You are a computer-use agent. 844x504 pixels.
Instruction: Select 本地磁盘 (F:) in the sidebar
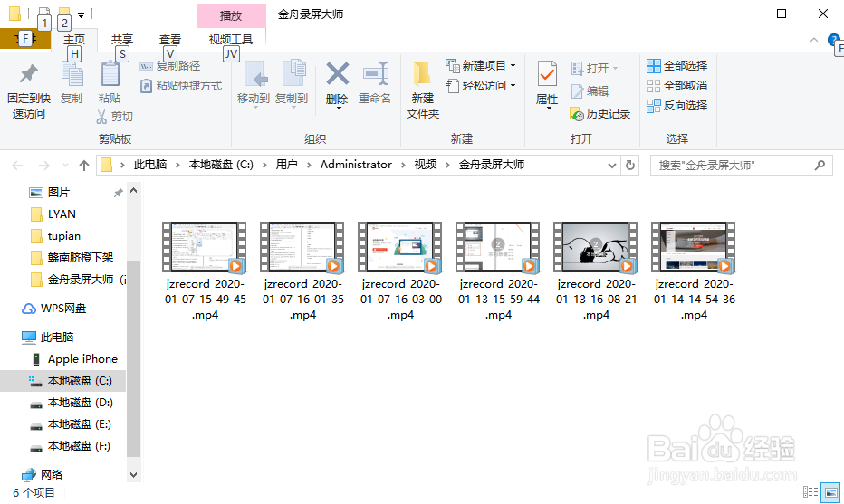(x=79, y=446)
